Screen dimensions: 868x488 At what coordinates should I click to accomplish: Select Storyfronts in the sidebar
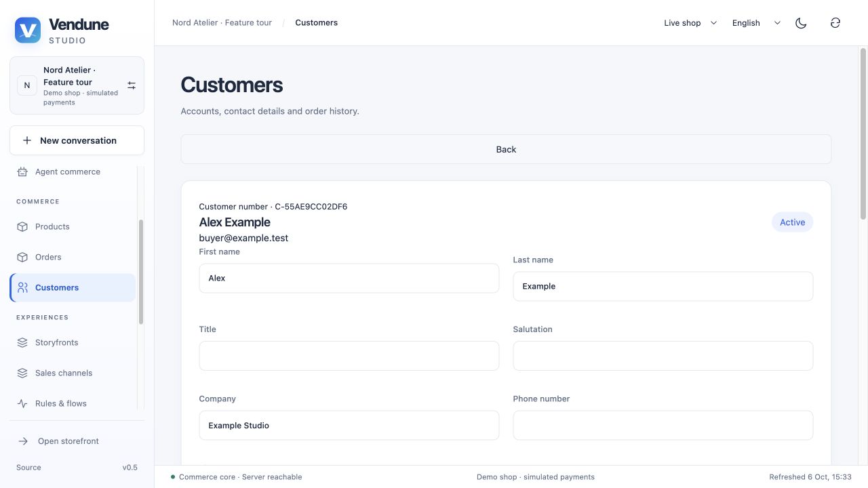click(73, 343)
